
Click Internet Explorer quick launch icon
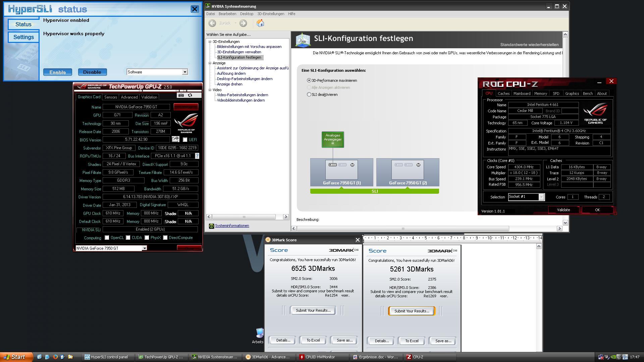(x=39, y=357)
